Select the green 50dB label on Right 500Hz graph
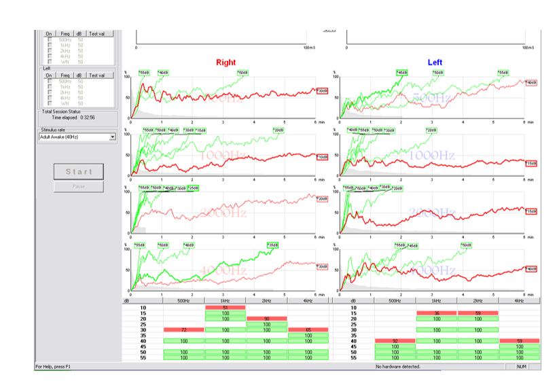The width and height of the screenshot is (559, 392). point(242,73)
